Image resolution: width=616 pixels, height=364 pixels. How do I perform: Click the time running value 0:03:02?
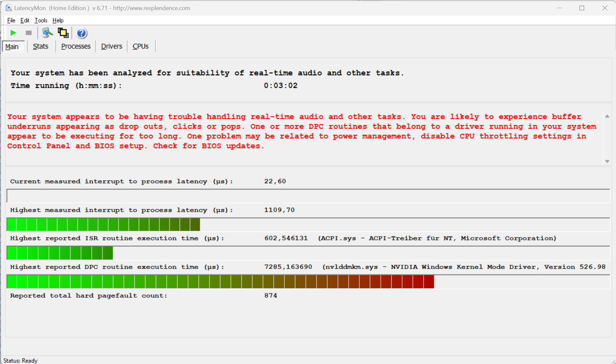pos(281,86)
